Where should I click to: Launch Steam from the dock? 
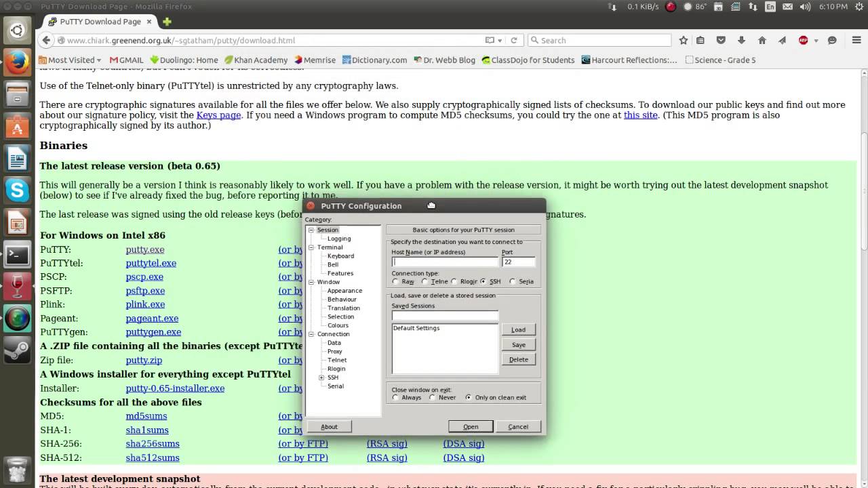17,350
